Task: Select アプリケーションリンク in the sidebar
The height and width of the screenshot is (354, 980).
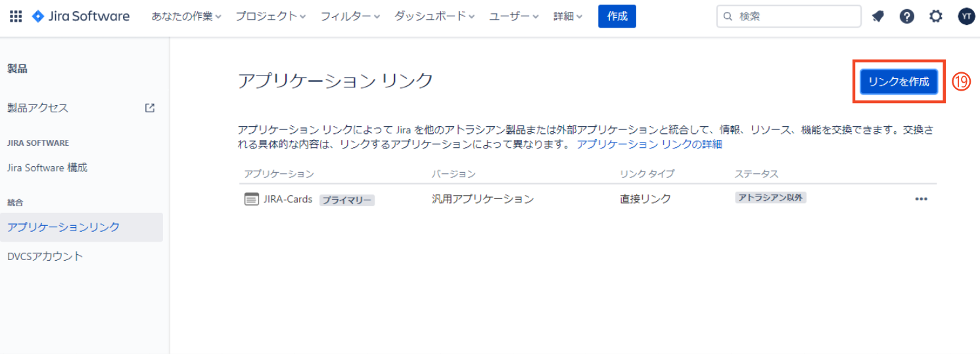Action: pos(64,227)
